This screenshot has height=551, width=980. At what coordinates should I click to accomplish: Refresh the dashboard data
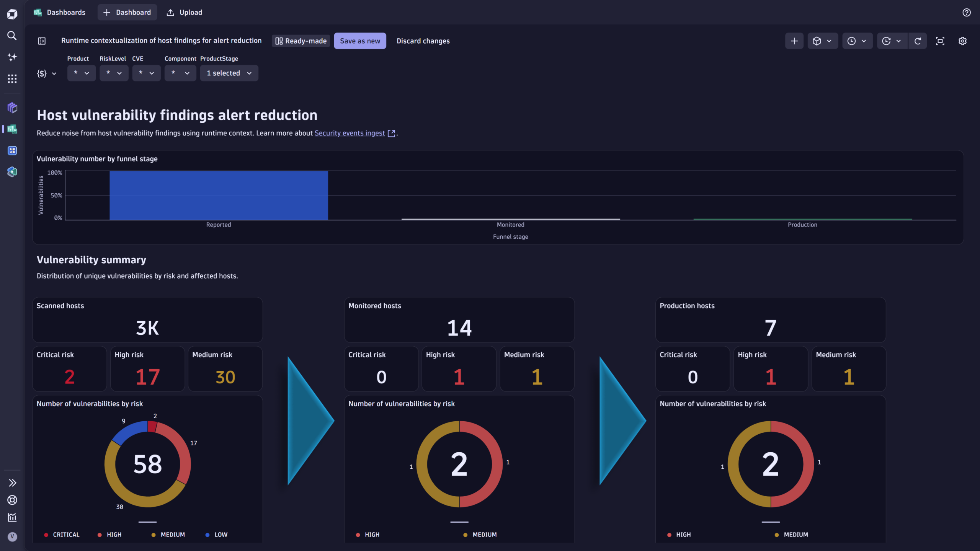(x=918, y=41)
